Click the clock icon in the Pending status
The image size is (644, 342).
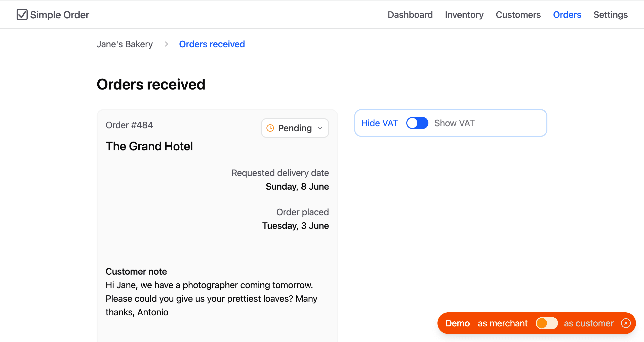[x=270, y=128]
